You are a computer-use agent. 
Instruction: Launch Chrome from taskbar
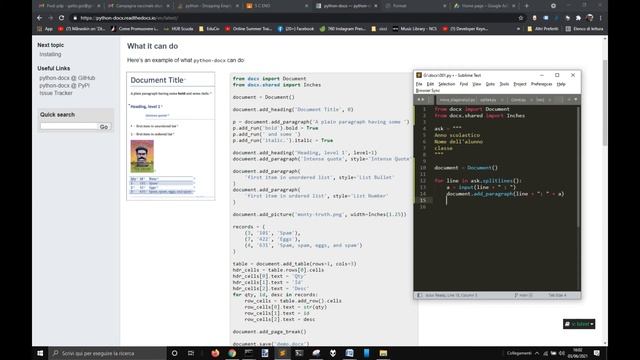(x=232, y=353)
